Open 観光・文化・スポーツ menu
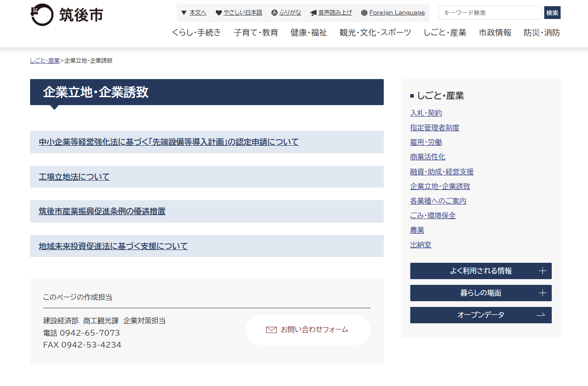 coord(375,32)
